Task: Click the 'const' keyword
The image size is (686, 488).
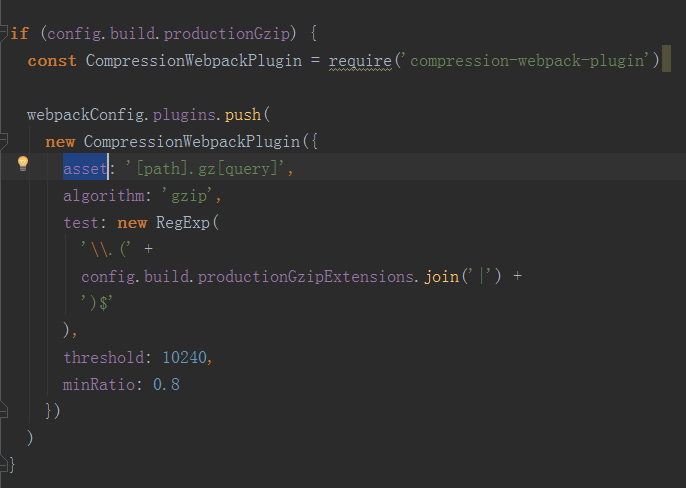Action: click(x=52, y=61)
